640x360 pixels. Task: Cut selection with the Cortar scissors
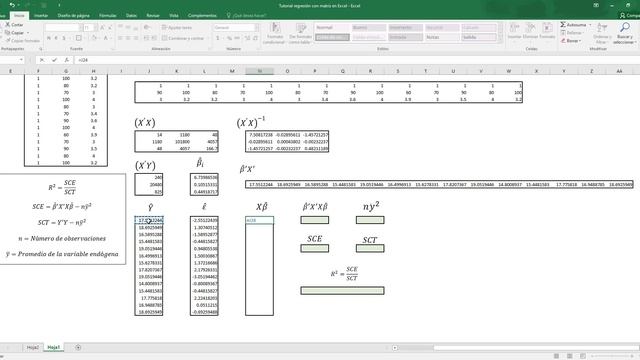click(x=7, y=24)
